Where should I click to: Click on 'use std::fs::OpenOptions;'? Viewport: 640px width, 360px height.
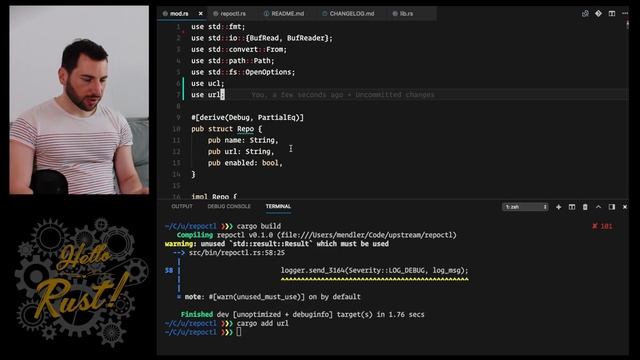pyautogui.click(x=243, y=72)
